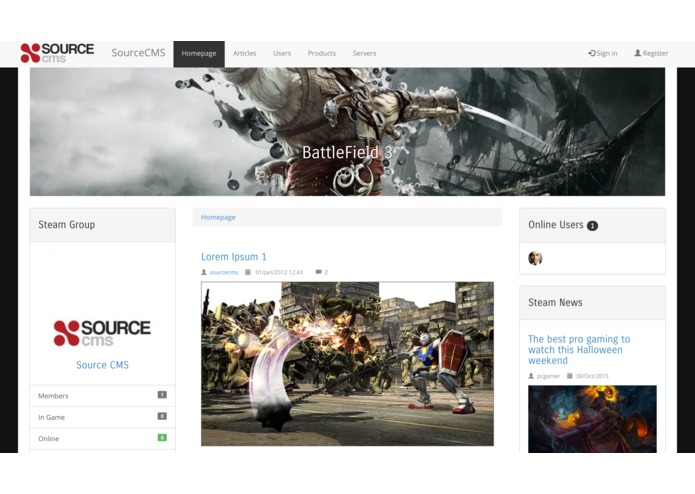Click the Sign in link
This screenshot has height=494, width=695.
(x=603, y=53)
